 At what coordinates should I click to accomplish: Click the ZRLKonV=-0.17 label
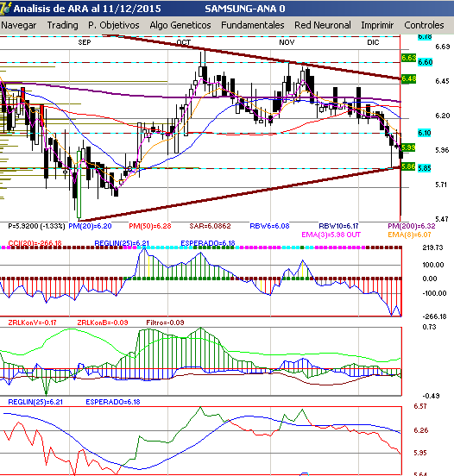(32, 323)
